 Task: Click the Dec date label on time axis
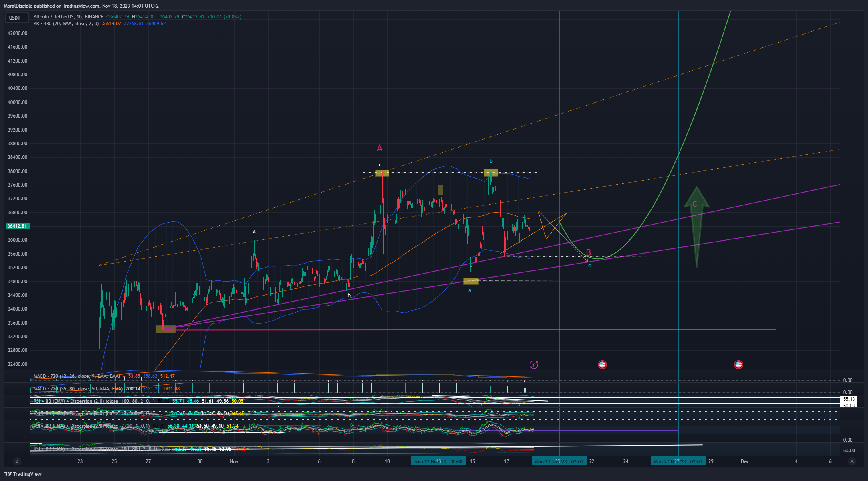point(745,461)
